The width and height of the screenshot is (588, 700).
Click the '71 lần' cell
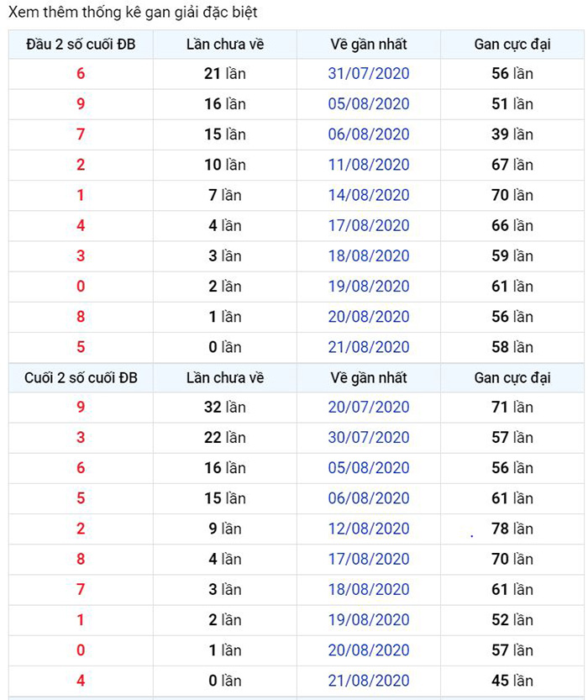(512, 408)
